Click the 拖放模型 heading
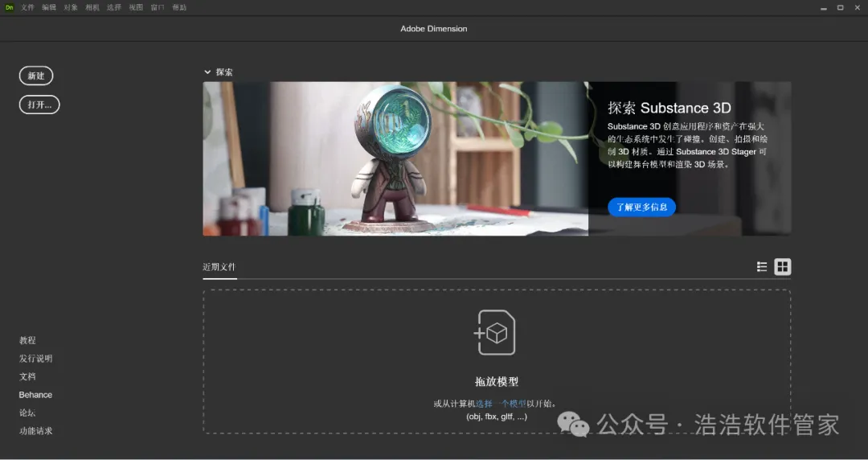Viewport: 868px width, 460px height. click(497, 381)
